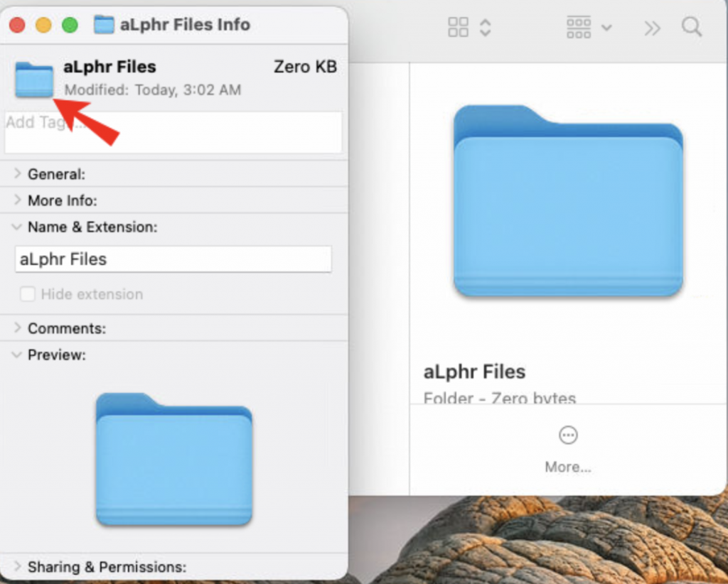Click the aLphr Files name text field

tap(173, 259)
